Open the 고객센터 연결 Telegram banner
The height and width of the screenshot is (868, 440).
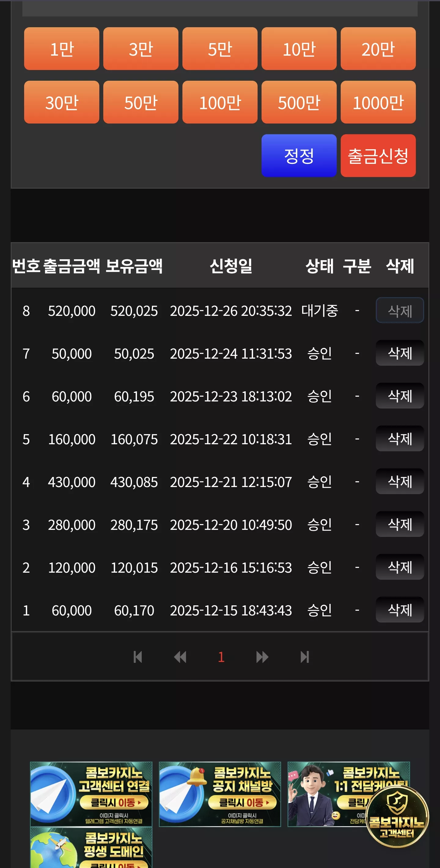click(91, 794)
